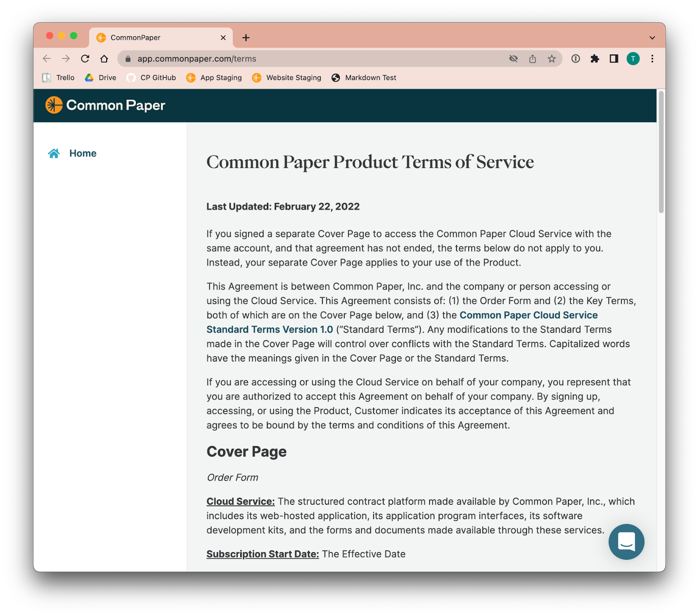Open the 1Password extension icon
Viewport: 699px width, 616px height.
576,59
